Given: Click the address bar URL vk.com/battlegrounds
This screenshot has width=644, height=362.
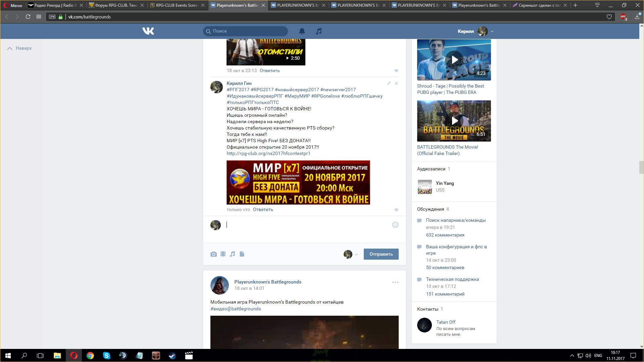Looking at the screenshot, I should (90, 17).
